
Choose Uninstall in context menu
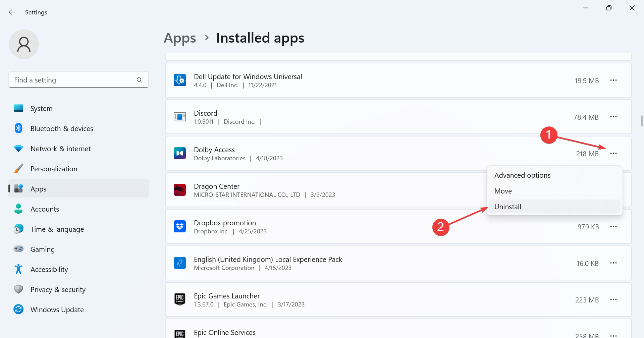click(x=554, y=207)
